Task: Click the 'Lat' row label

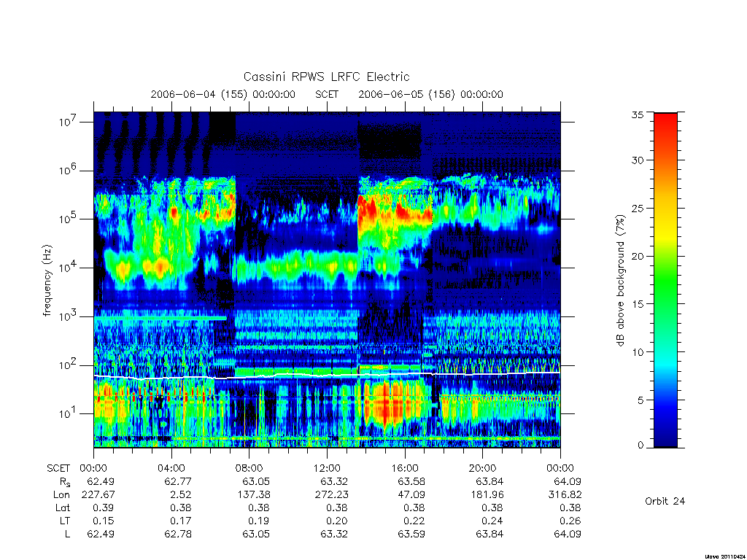Action: coord(63,508)
